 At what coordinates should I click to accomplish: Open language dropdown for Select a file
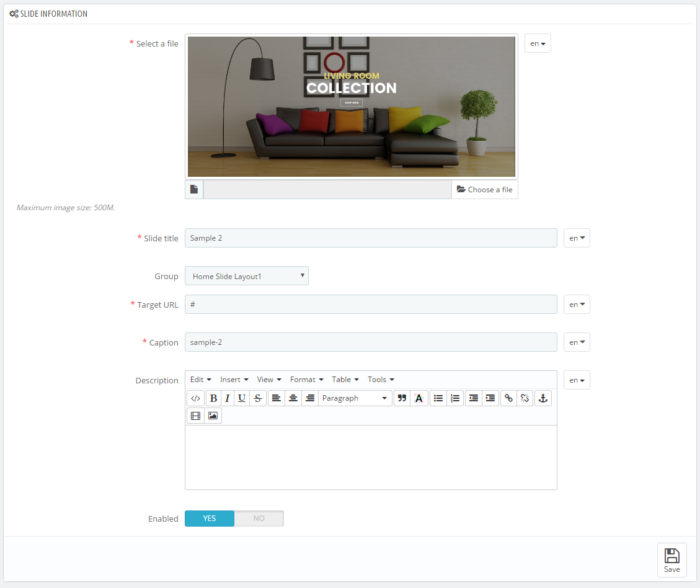pyautogui.click(x=538, y=43)
